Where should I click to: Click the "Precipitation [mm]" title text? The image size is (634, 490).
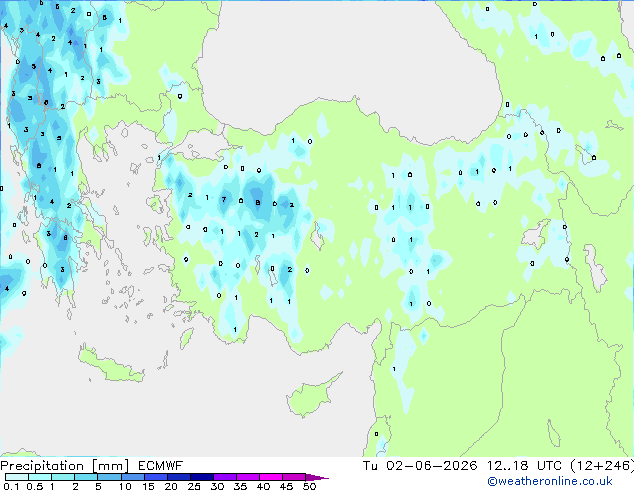click(64, 466)
